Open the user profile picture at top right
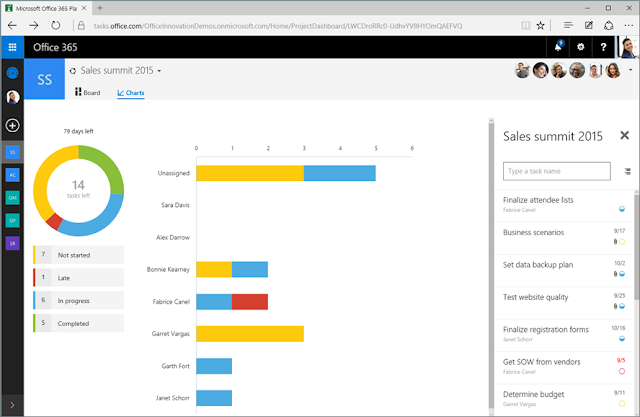The width and height of the screenshot is (640, 417). click(x=627, y=47)
